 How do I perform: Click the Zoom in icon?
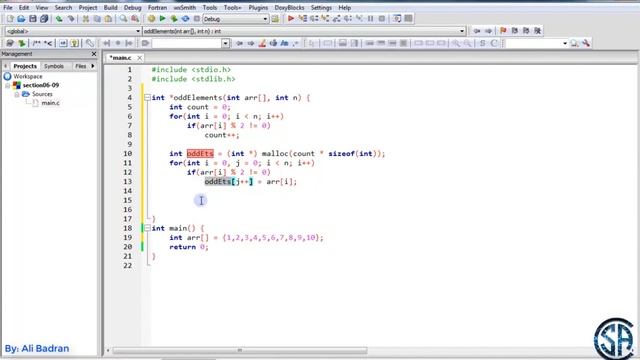pos(456,43)
